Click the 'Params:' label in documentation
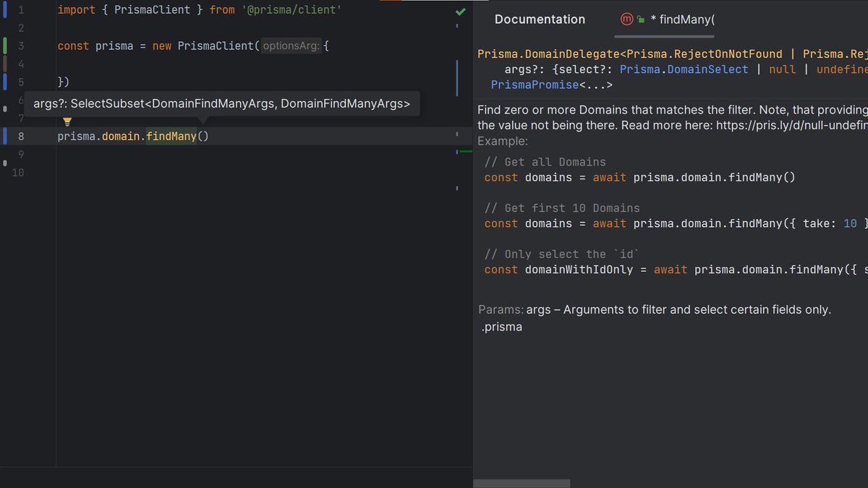The width and height of the screenshot is (868, 488). click(501, 309)
